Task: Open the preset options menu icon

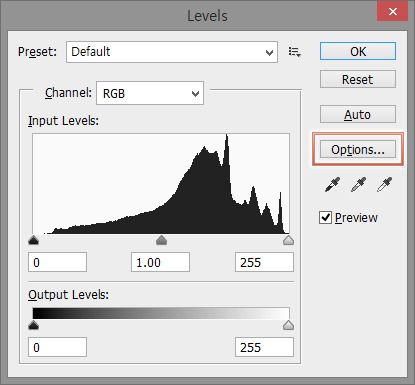Action: tap(295, 52)
